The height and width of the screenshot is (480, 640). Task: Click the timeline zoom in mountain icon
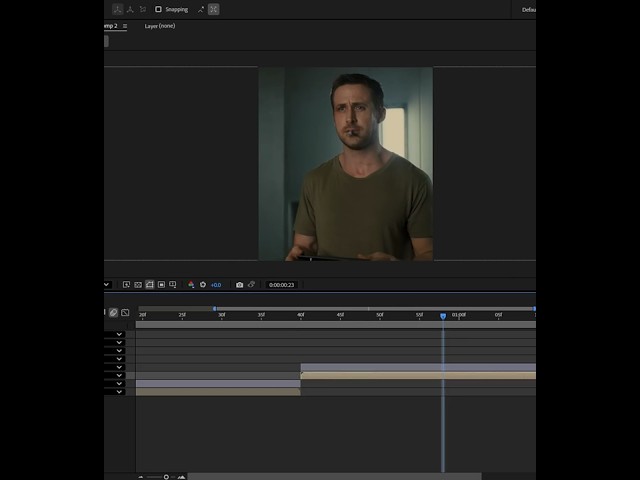pos(181,477)
